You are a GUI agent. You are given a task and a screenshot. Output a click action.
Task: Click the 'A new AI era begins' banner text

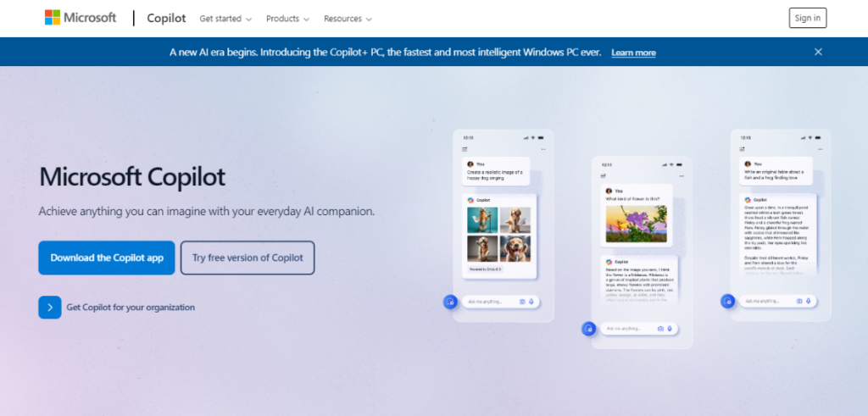(x=386, y=53)
